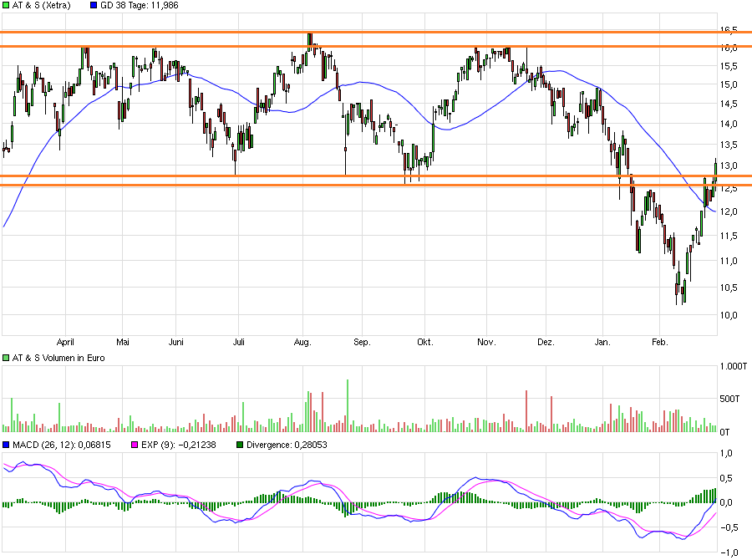Click the 1.000T volume axis value

pyautogui.click(x=734, y=367)
